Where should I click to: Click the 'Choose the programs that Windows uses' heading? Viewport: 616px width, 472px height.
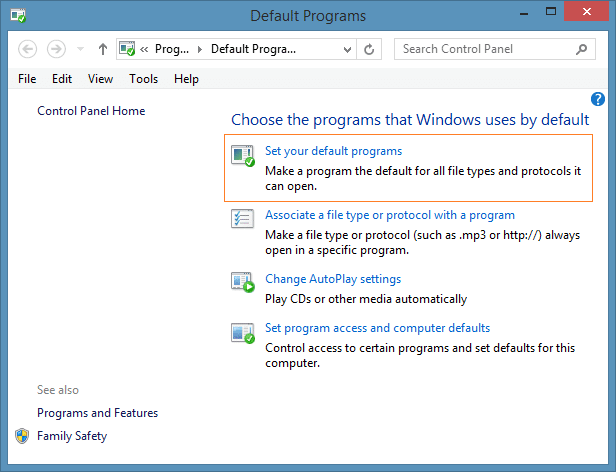410,120
